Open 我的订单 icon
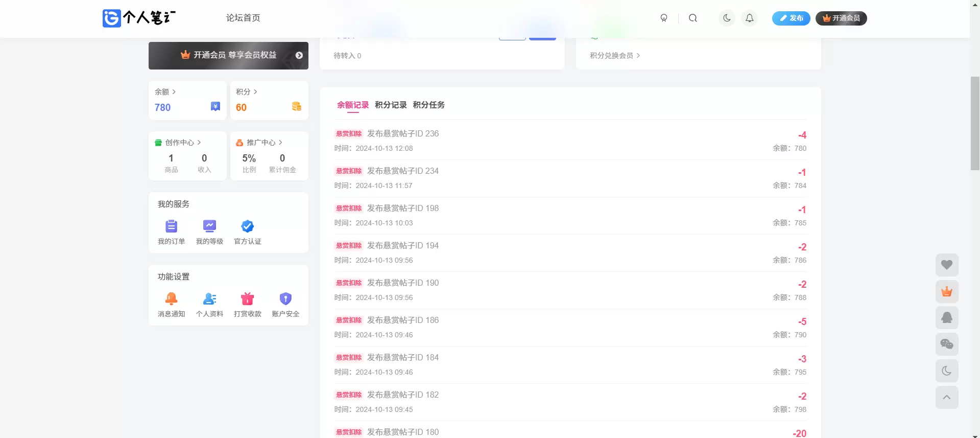Screen dimensions: 980x438 click(x=171, y=226)
